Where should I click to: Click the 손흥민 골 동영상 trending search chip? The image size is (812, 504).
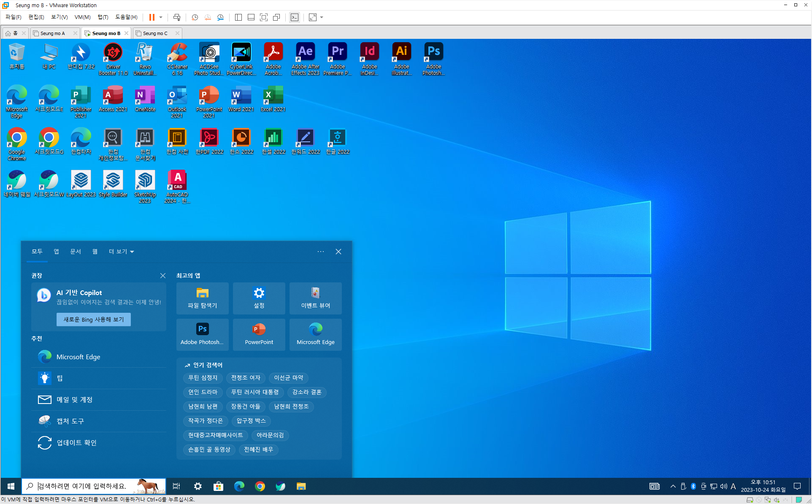(x=209, y=450)
